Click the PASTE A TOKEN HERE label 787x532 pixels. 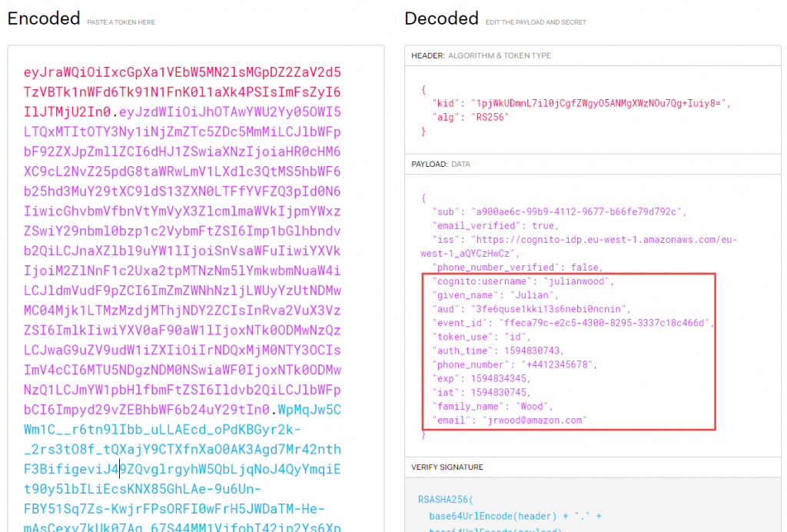119,22
